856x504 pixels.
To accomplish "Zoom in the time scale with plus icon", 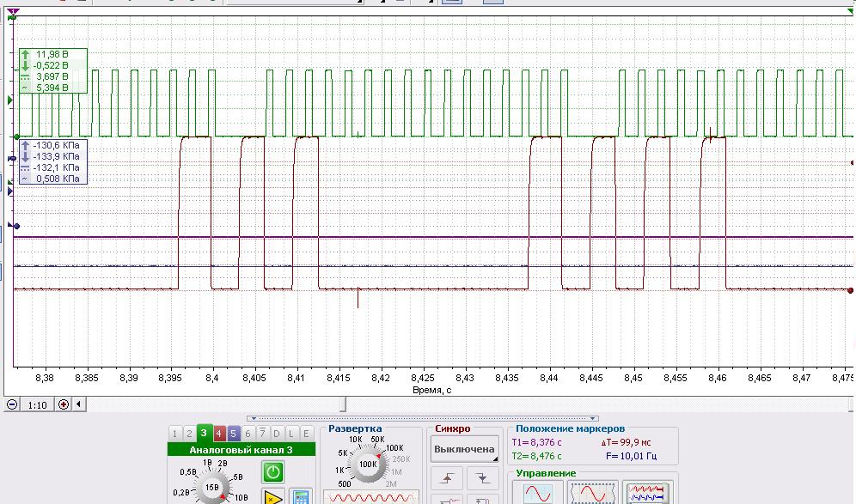I will coord(64,404).
